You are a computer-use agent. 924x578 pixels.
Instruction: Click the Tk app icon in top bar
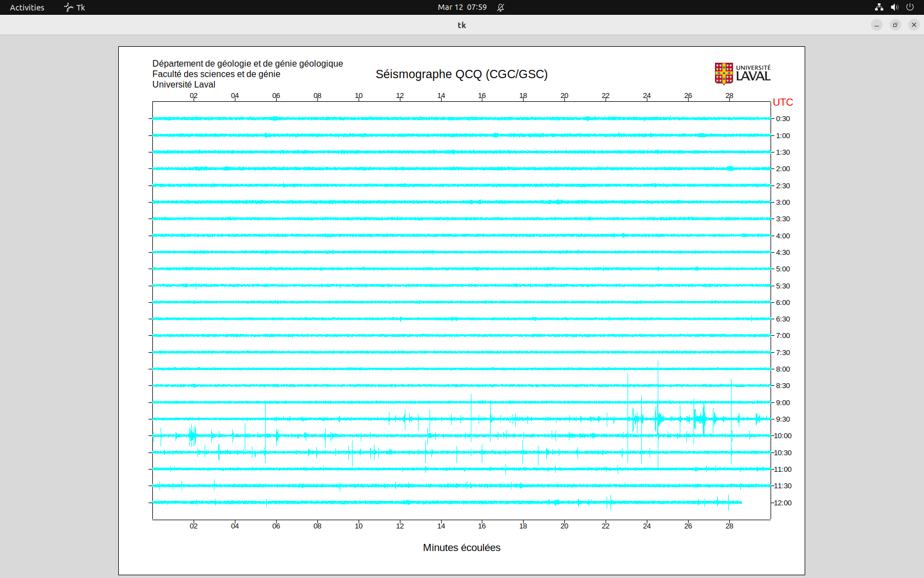click(x=69, y=7)
